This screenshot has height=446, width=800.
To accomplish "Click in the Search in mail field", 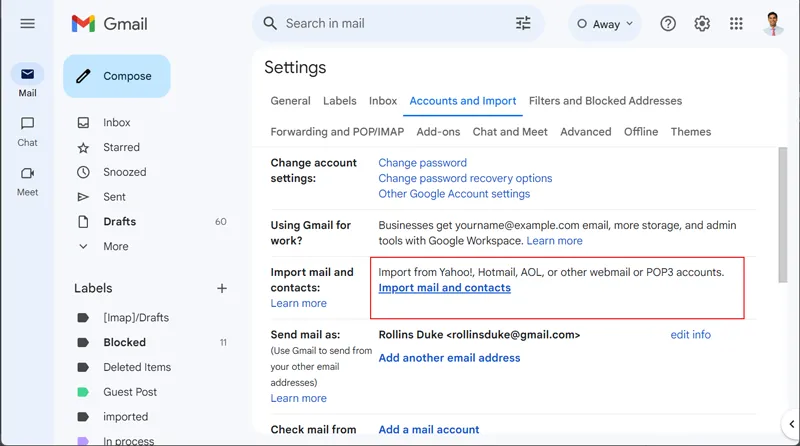I will coord(390,23).
